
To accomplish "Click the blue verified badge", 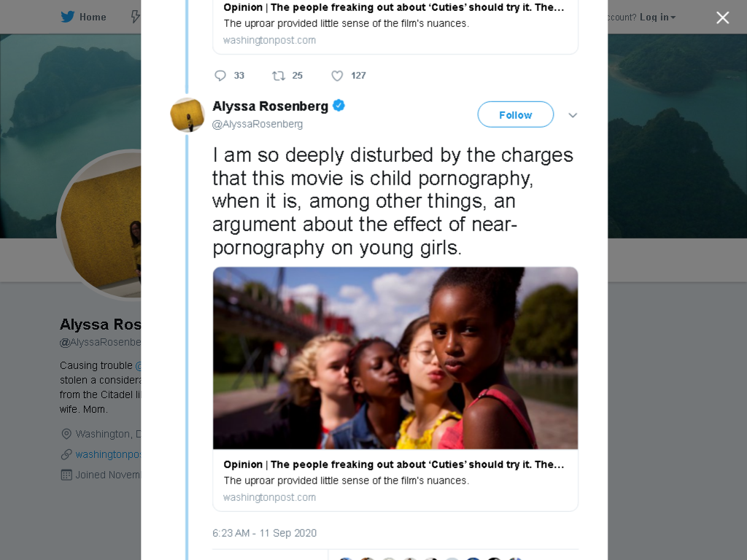I will [x=338, y=105].
